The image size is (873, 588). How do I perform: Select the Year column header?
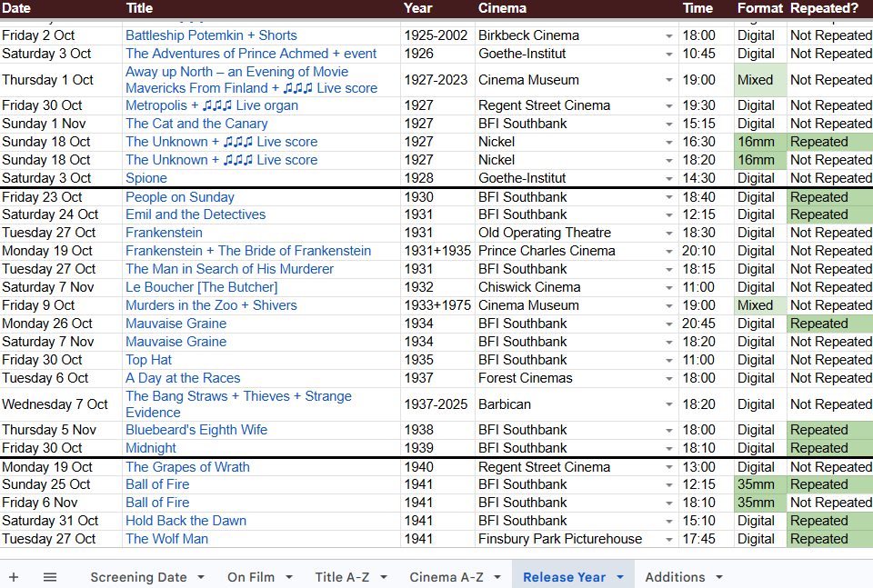point(418,8)
